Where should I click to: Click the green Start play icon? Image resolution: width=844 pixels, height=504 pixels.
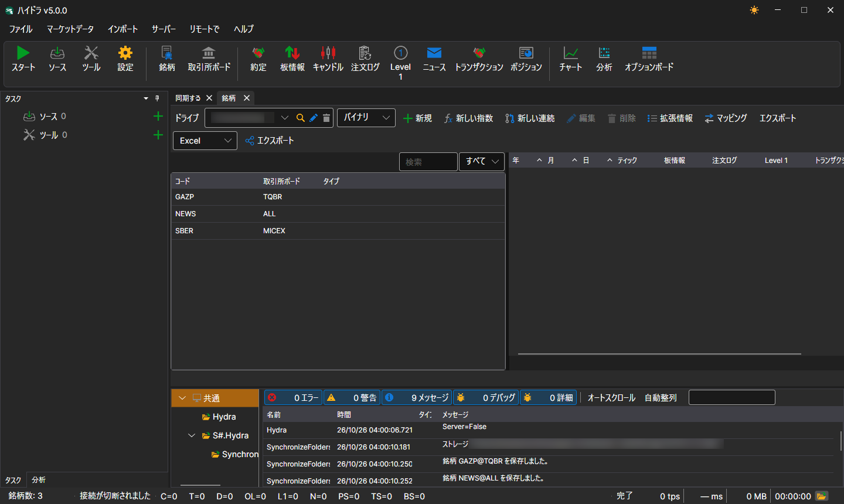click(x=23, y=53)
